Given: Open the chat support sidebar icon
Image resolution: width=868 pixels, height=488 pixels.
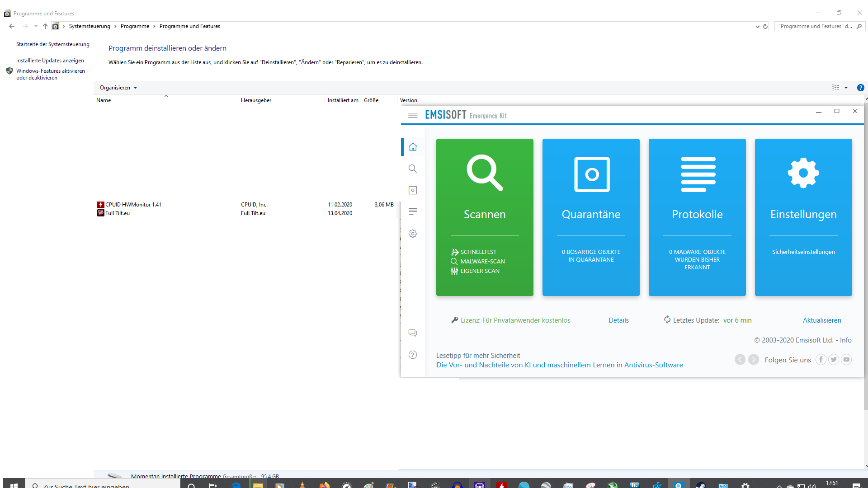Looking at the screenshot, I should tap(412, 333).
